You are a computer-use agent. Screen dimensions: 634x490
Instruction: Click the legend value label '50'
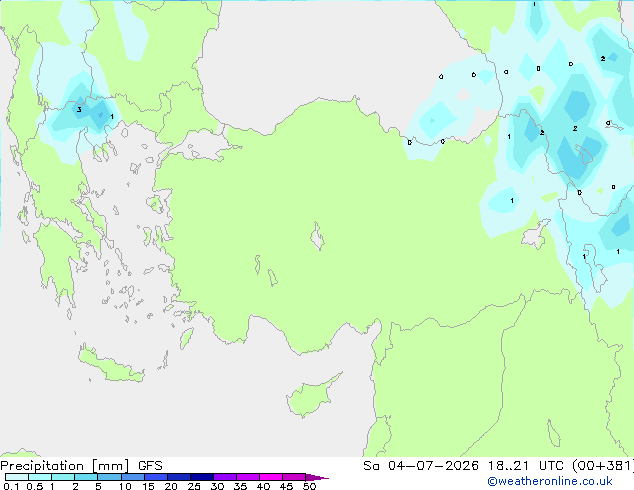pos(309,486)
